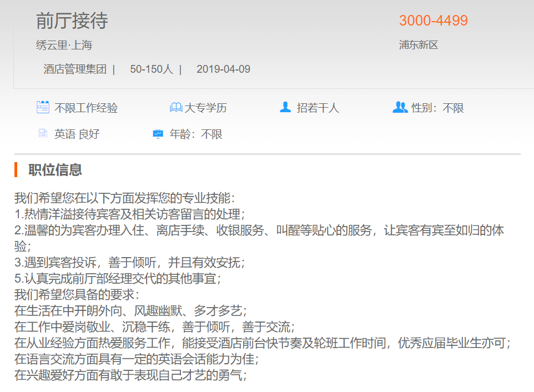Screen dimensions: 534x392
Task: Select the single person icon beside 招若干人
Action: [285, 107]
